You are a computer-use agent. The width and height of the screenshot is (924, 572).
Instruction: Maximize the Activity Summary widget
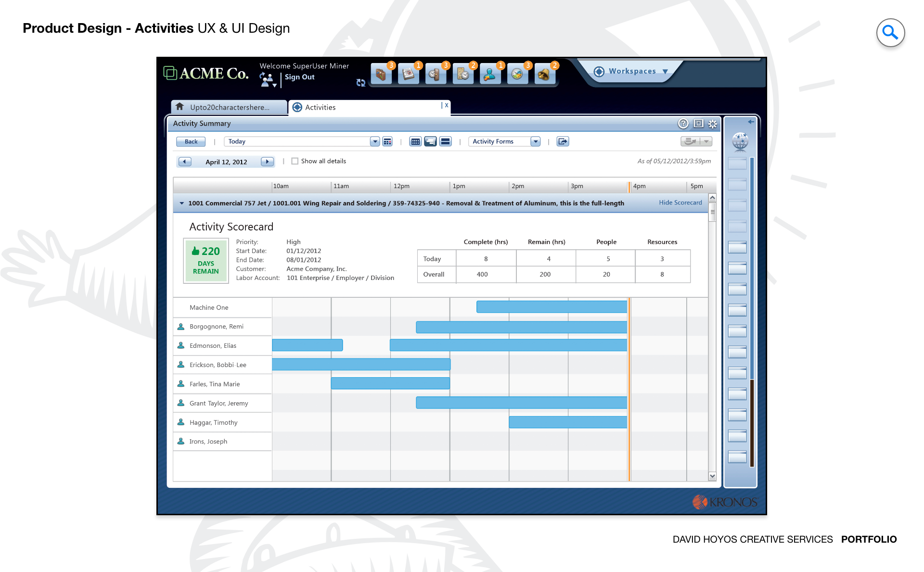tap(699, 124)
